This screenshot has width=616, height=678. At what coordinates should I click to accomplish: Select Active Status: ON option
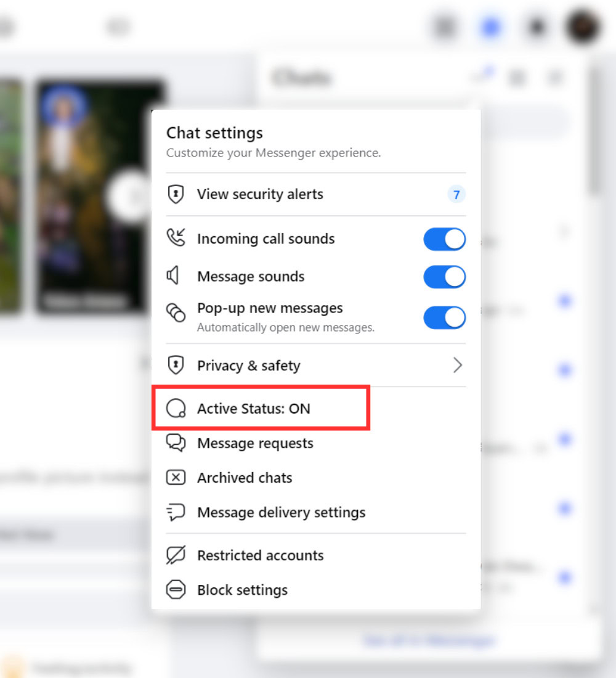261,408
